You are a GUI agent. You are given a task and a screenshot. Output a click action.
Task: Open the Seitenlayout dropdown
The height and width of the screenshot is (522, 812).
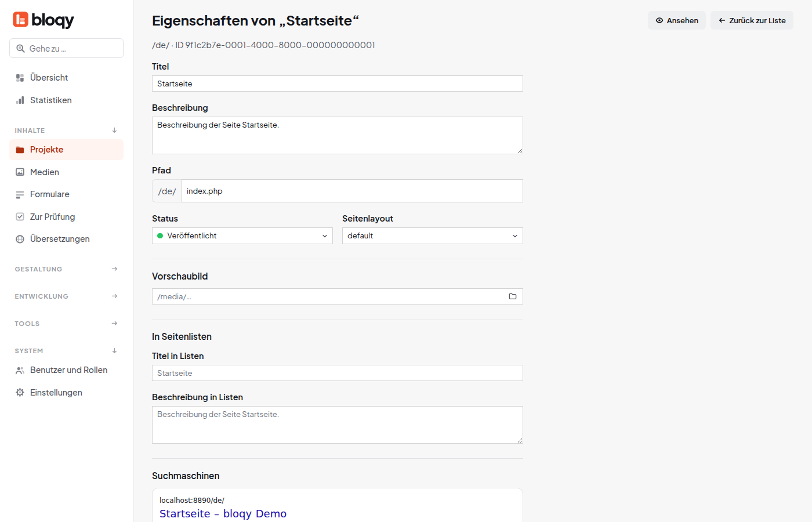pyautogui.click(x=433, y=236)
